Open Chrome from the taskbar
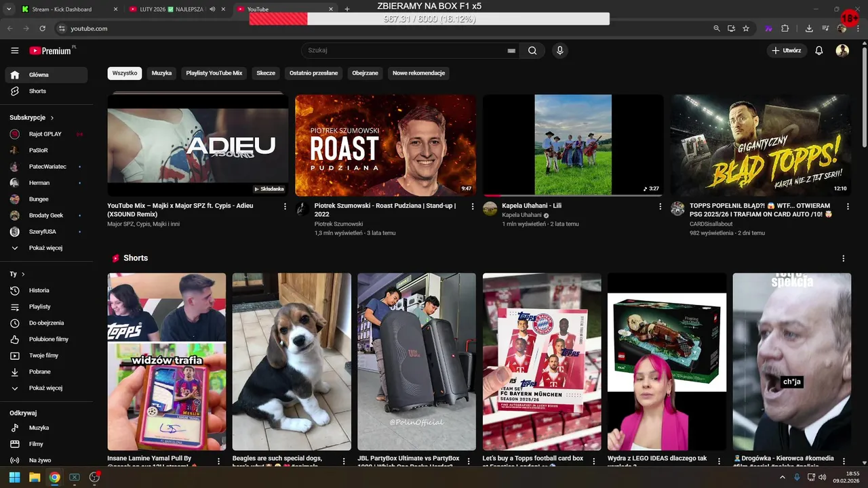Viewport: 868px width, 488px height. (x=54, y=477)
